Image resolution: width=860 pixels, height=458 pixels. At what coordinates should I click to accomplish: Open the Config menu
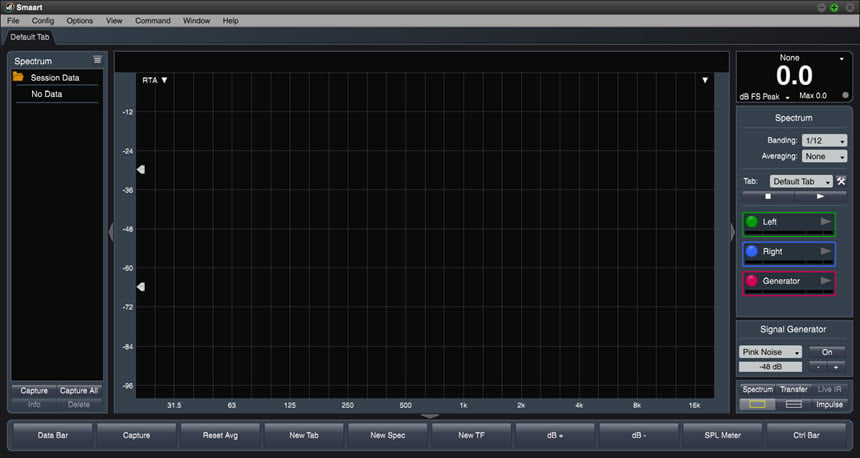point(43,20)
